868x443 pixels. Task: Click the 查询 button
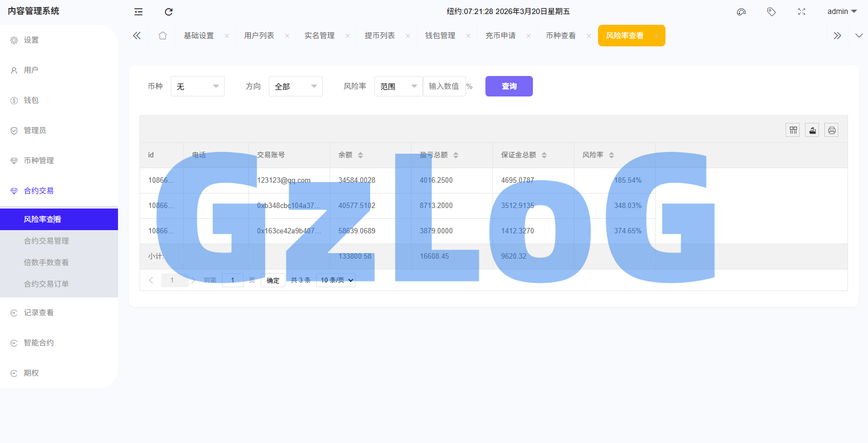[x=509, y=86]
